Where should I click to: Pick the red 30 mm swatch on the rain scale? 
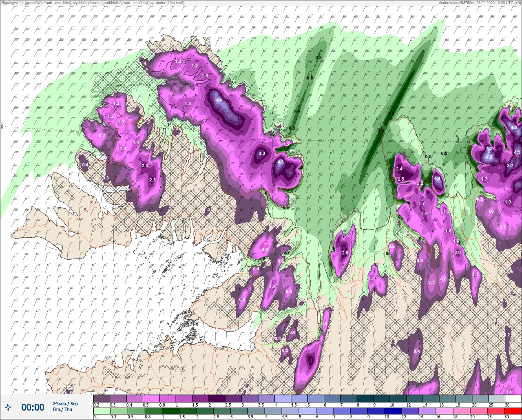click(x=513, y=411)
